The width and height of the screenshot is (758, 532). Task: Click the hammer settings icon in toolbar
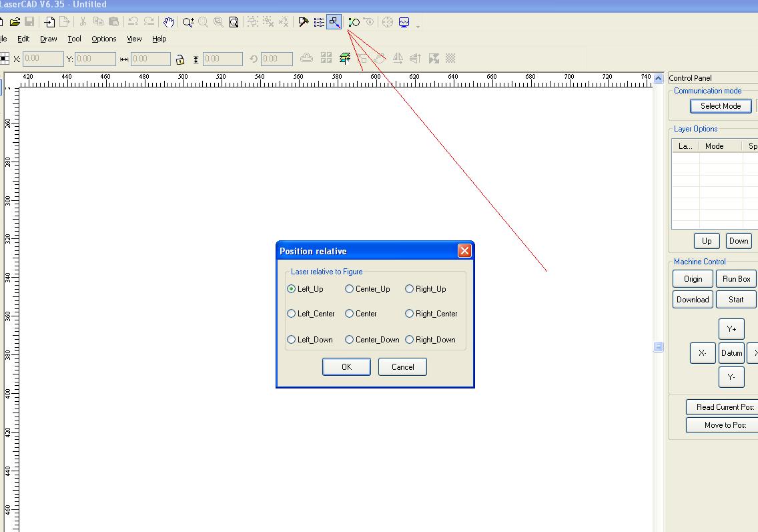pyautogui.click(x=304, y=22)
